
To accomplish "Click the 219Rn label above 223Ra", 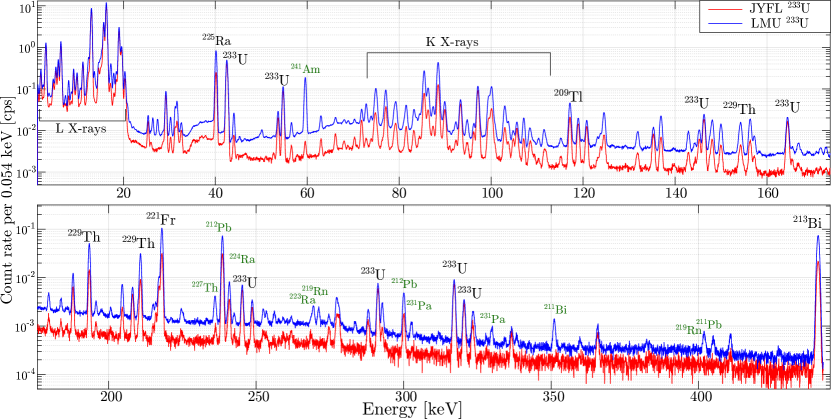I will [315, 290].
